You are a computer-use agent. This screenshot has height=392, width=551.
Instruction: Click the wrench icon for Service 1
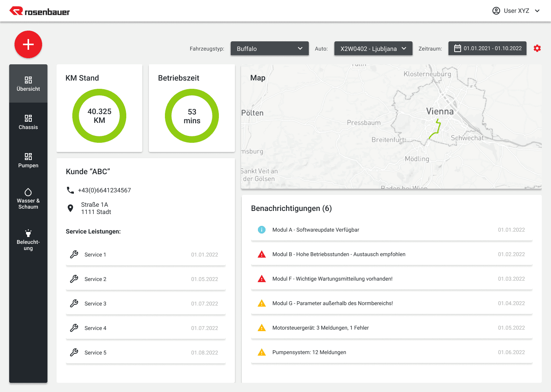(x=74, y=255)
